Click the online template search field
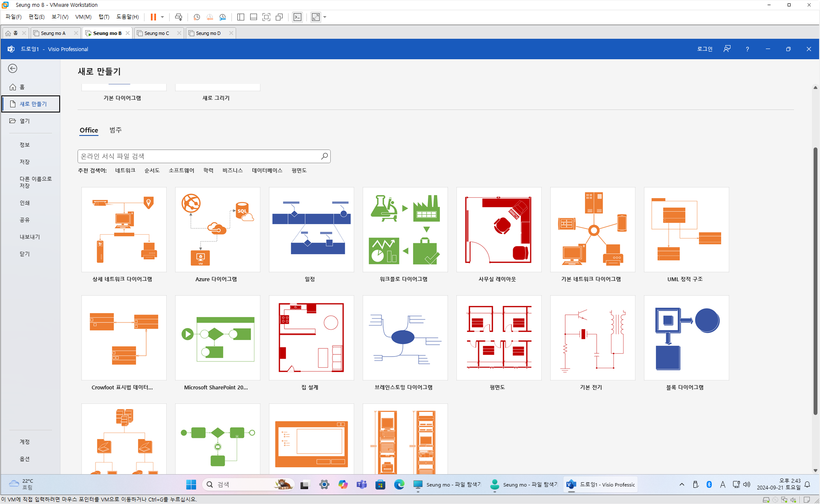The width and height of the screenshot is (820, 504). pos(198,156)
